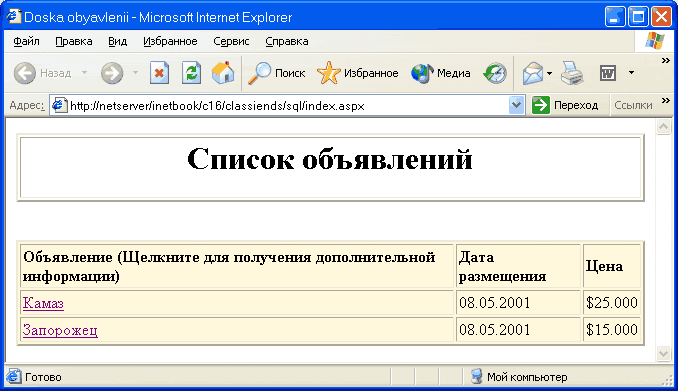Maximize the Internet Explorer window
The width and height of the screenshot is (678, 391).
click(638, 17)
